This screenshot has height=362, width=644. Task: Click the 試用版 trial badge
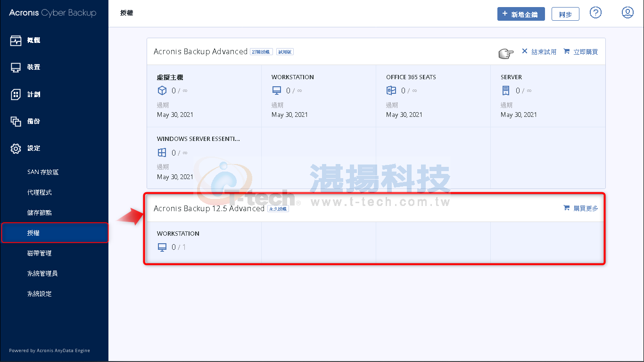285,52
